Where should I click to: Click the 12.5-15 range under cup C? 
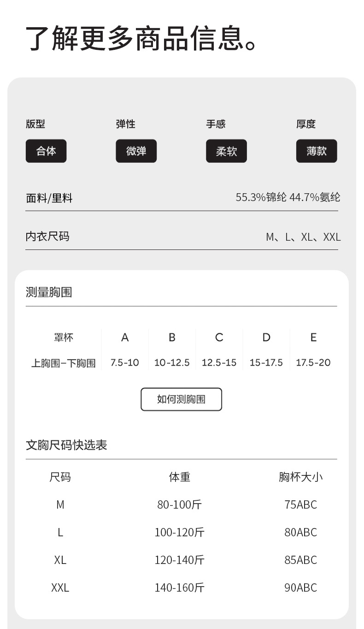click(219, 362)
